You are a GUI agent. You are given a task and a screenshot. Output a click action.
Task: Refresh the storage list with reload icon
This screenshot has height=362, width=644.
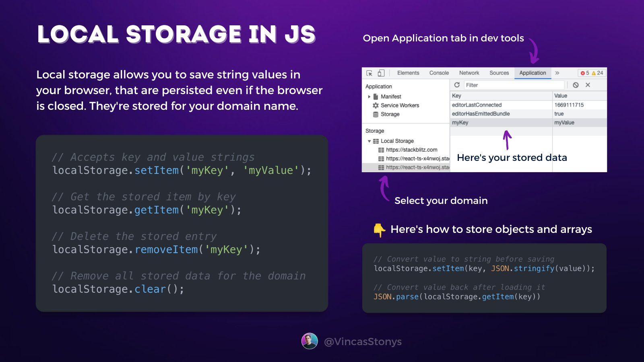click(x=456, y=85)
